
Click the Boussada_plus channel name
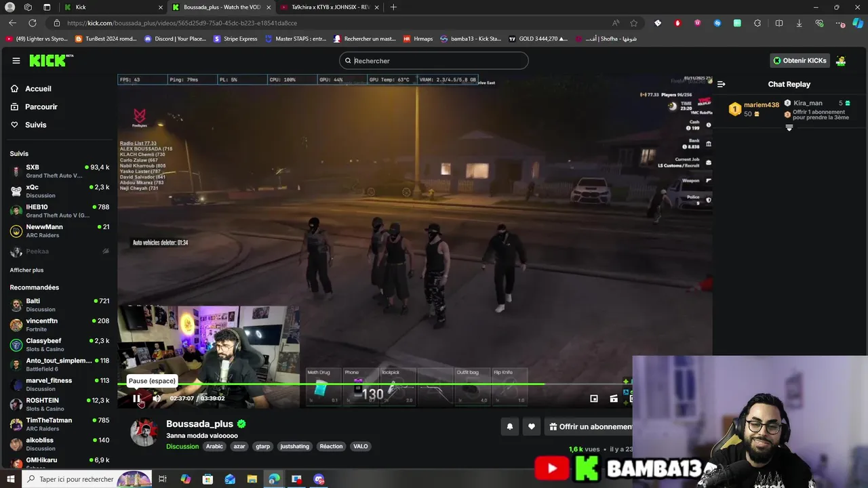pos(199,424)
